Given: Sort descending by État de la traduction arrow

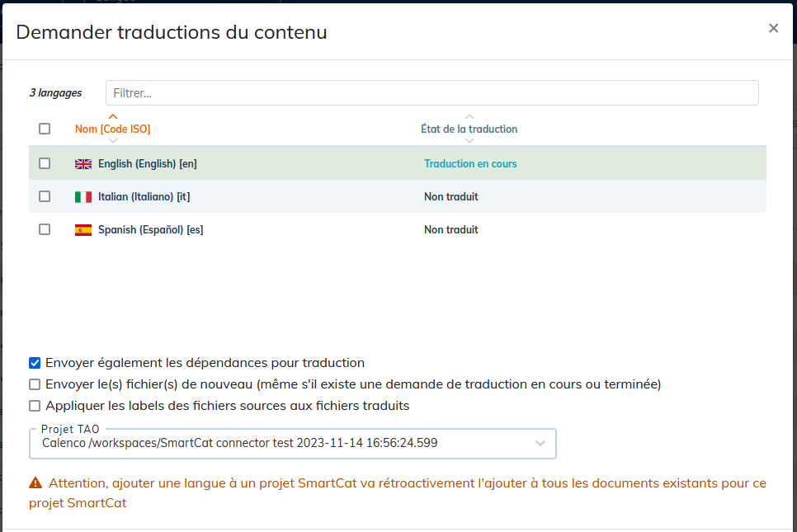Looking at the screenshot, I should point(469,141).
